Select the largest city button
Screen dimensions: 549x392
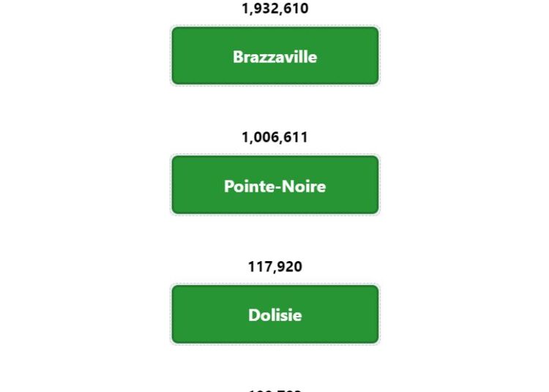tap(274, 56)
